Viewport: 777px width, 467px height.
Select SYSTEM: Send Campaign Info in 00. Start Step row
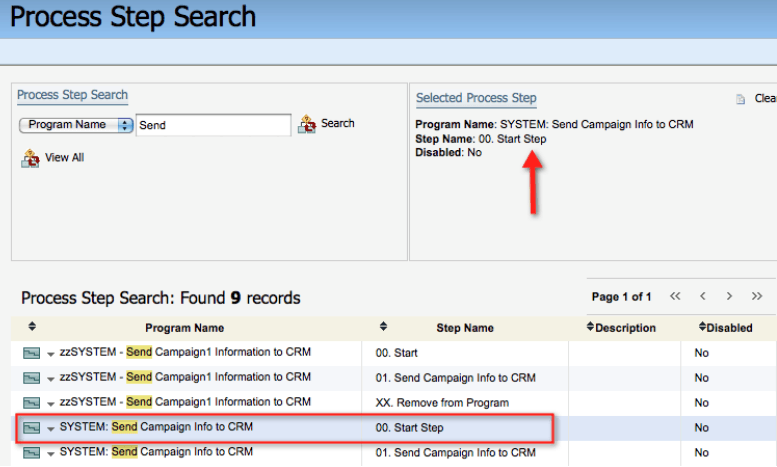[x=156, y=427]
